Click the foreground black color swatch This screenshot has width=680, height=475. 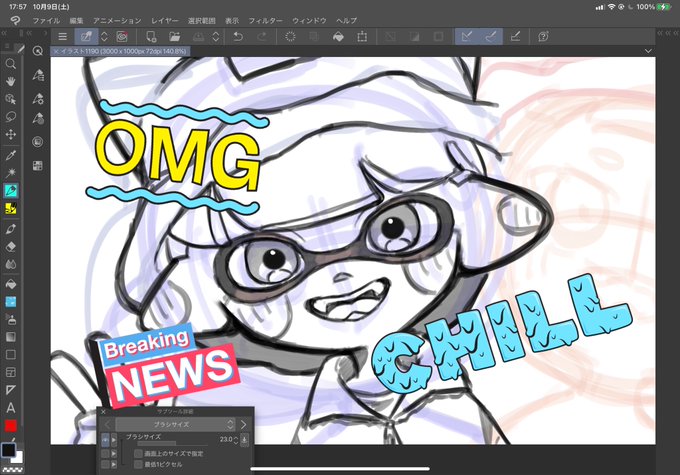[8, 450]
